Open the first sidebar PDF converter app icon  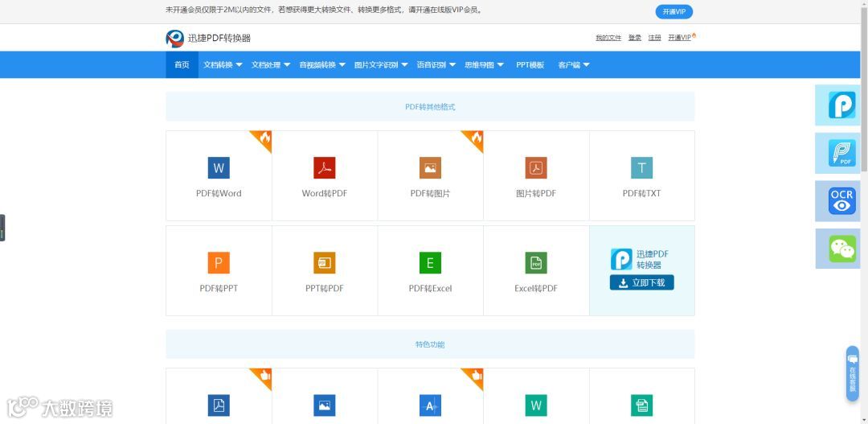point(841,105)
